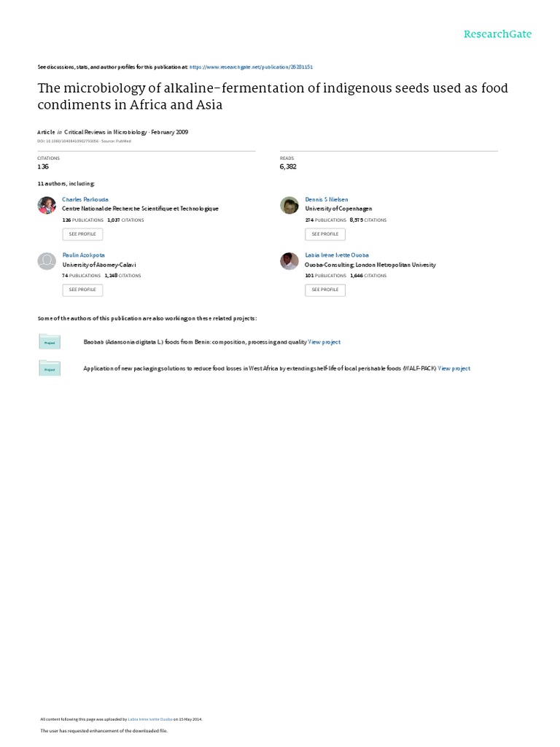Click the uploader name link in footer
The image size is (560, 747).
point(150,719)
